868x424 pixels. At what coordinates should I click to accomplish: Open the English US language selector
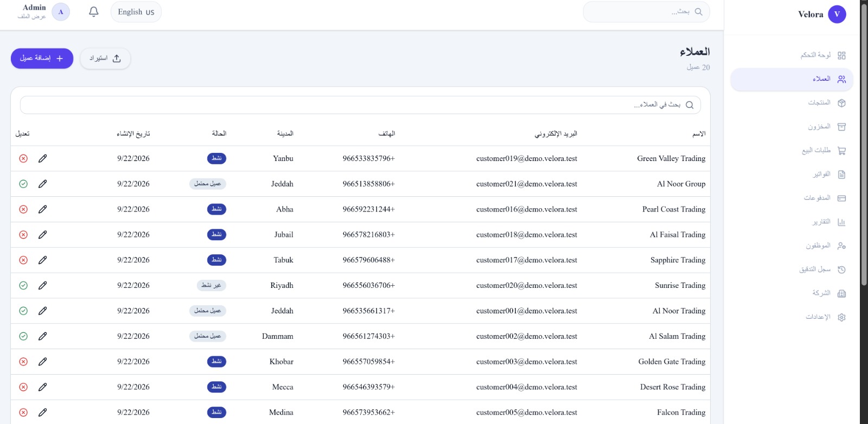click(x=136, y=12)
